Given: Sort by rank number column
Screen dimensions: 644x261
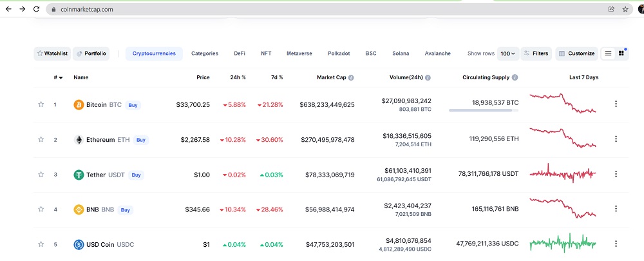Looking at the screenshot, I should tap(58, 77).
